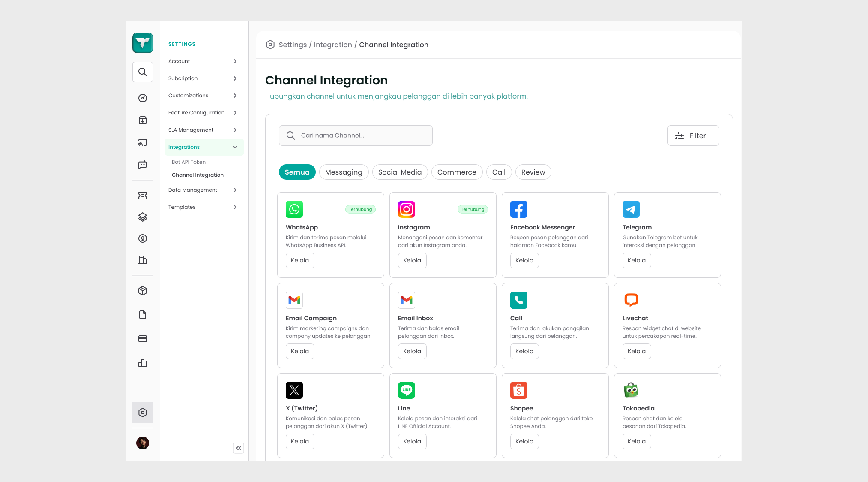Open Channel Integration submenu item
This screenshot has height=482, width=868.
click(x=198, y=175)
